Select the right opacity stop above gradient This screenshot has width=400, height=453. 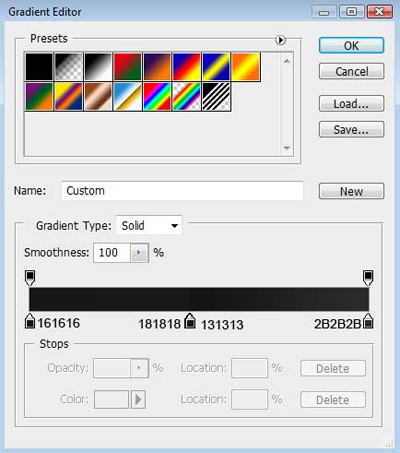pos(368,278)
